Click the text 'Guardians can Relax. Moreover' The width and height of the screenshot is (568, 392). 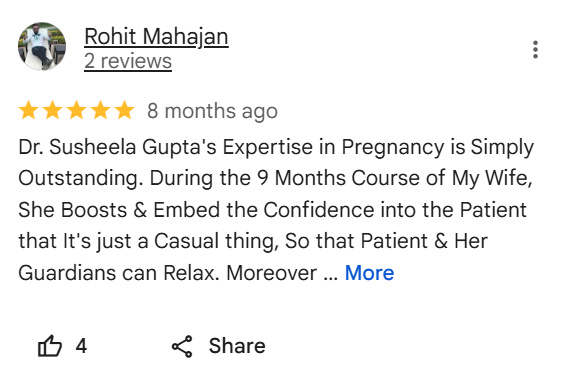click(167, 273)
